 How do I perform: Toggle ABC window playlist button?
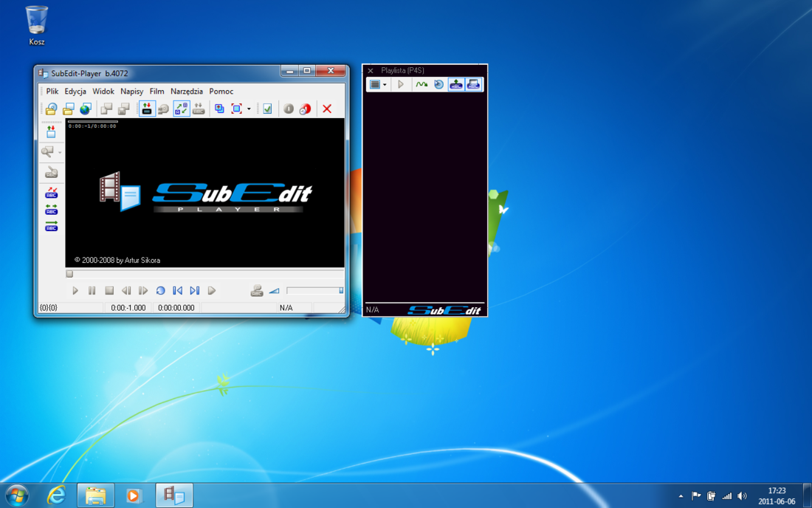(473, 84)
